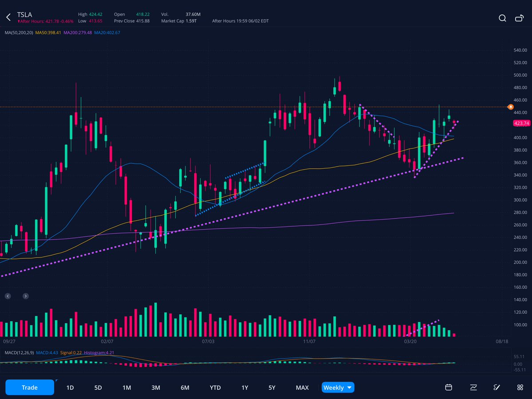532x399 pixels.
Task: Click the blue Trade button
Action: [30, 387]
